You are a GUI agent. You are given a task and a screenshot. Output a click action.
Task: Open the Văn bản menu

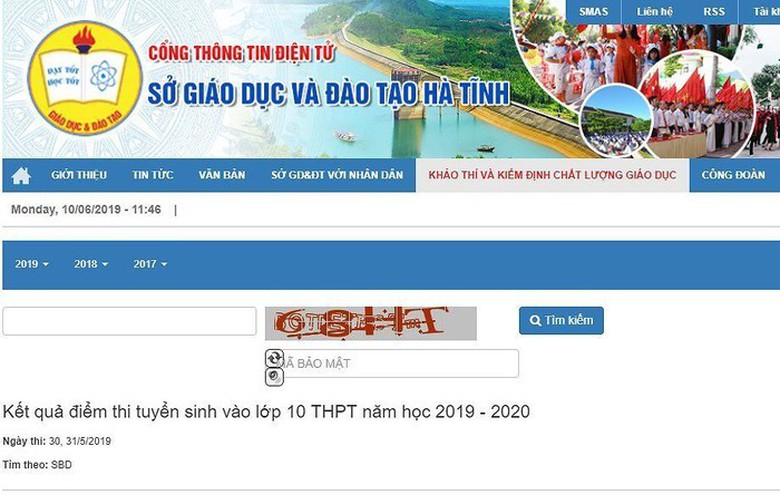(222, 175)
